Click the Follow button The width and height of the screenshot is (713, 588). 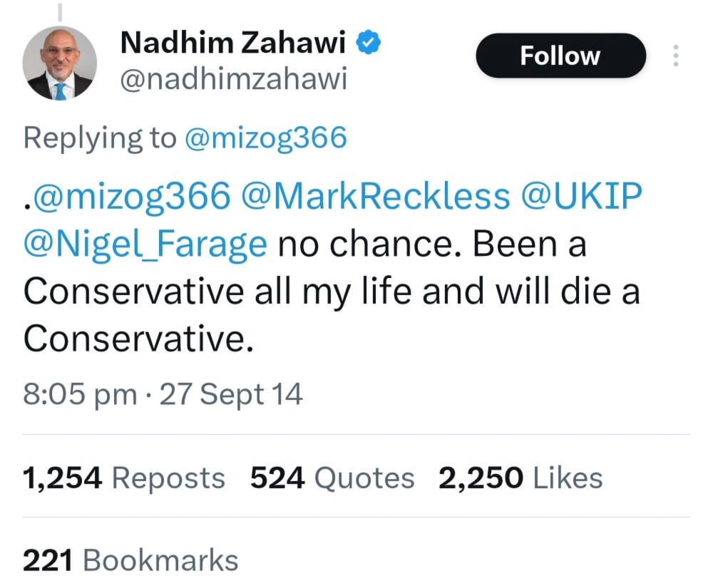(560, 56)
